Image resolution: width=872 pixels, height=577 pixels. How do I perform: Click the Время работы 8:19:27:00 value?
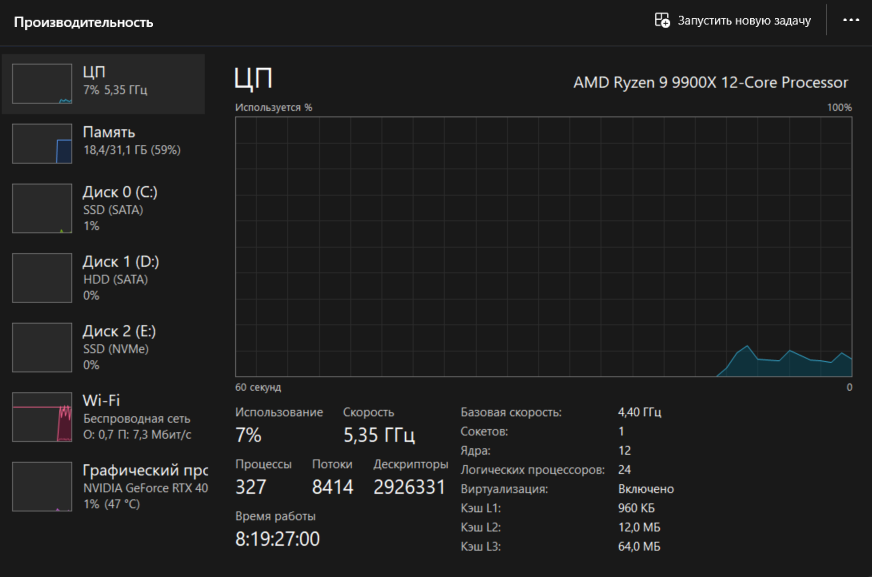click(278, 539)
